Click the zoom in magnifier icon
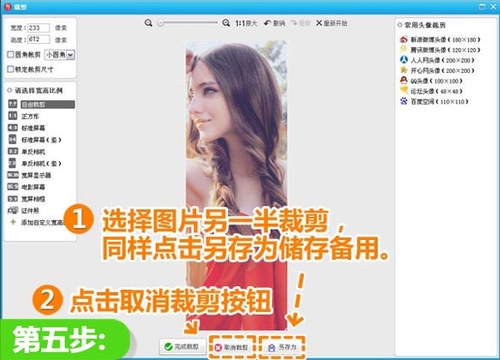The image size is (500, 360). click(x=226, y=23)
